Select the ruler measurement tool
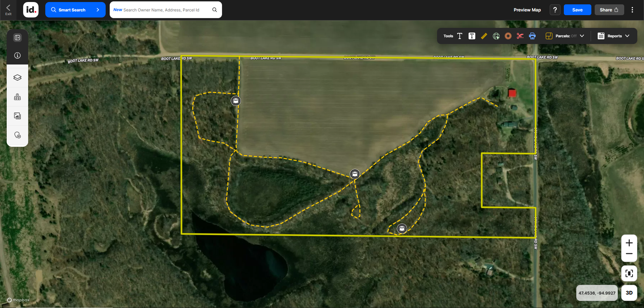 pyautogui.click(x=484, y=36)
